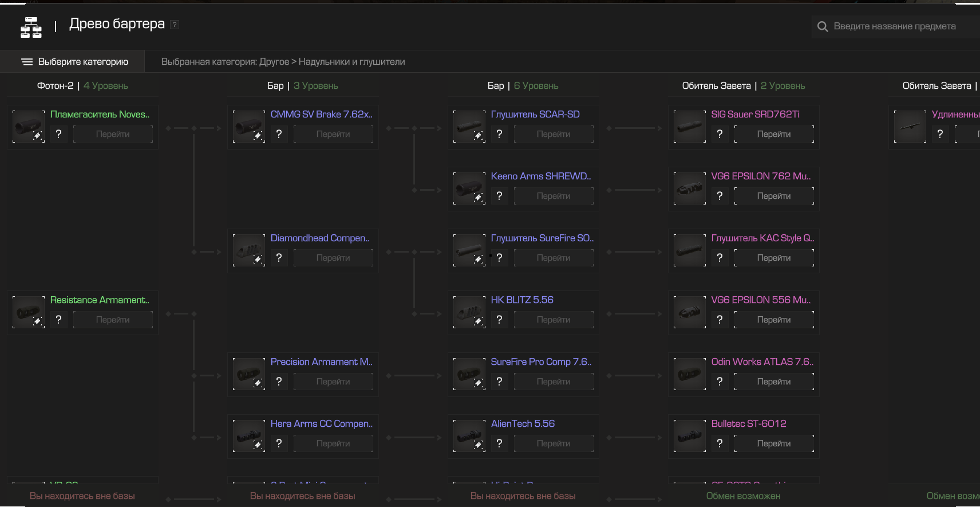Image resolution: width=980 pixels, height=507 pixels.
Task: Select the VG6 EPSILON 762 thumbnail
Action: tap(690, 188)
